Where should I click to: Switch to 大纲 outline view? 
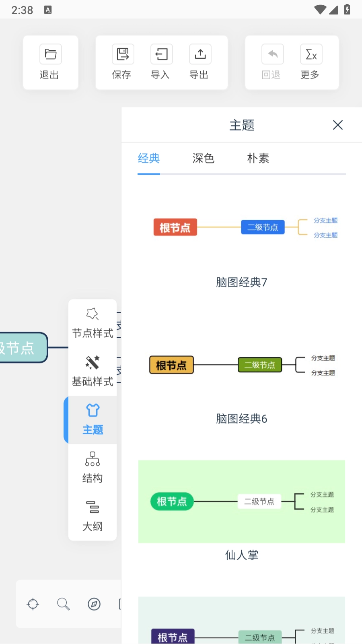coord(93,516)
